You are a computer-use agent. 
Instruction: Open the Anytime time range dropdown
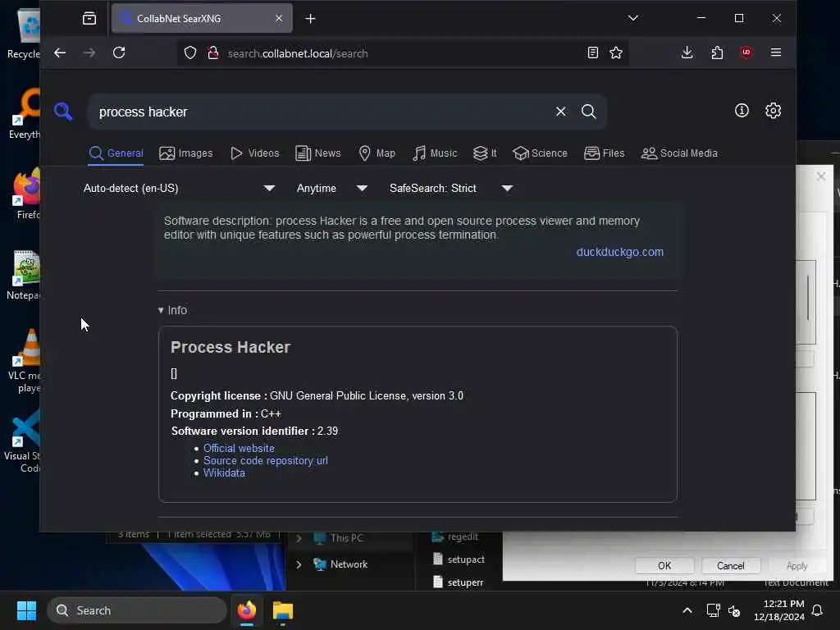pos(331,188)
